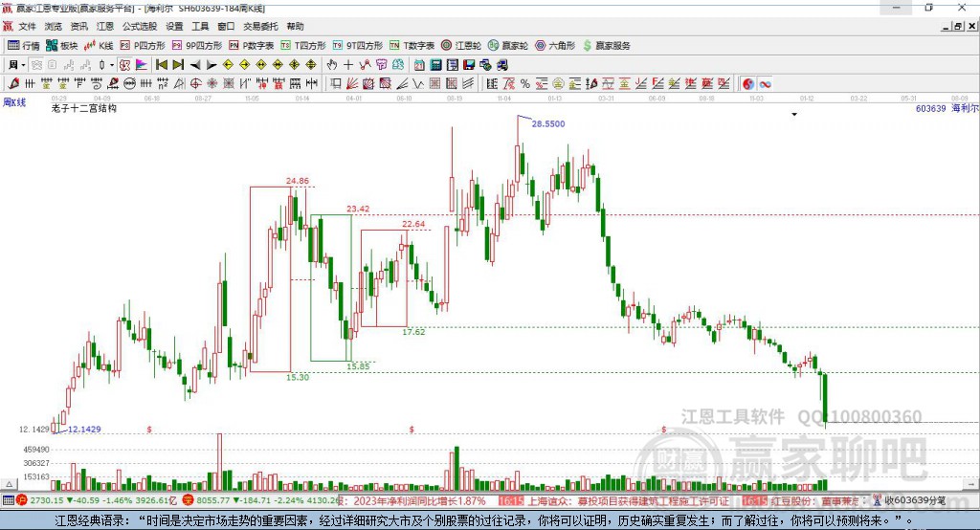Select the hand pan tool
Image resolution: width=980 pixels, height=530 pixels.
click(x=332, y=64)
